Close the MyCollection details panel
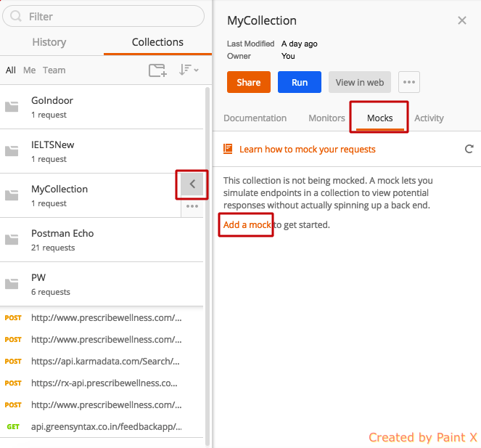This screenshot has width=481, height=448. [462, 20]
